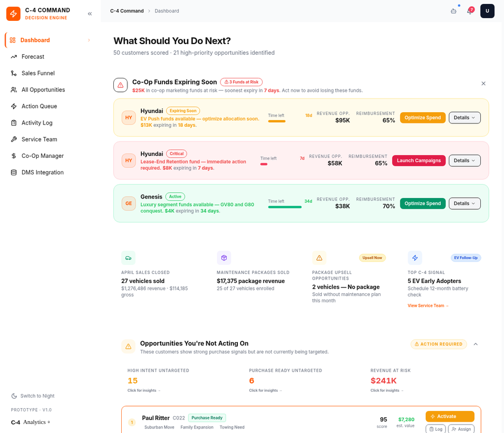
Task: Click the '$17,375 package revenue' stat
Action: click(x=251, y=281)
